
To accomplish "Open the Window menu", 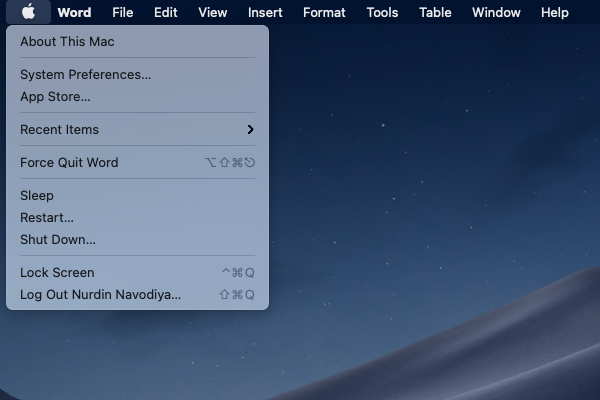I will pyautogui.click(x=496, y=12).
